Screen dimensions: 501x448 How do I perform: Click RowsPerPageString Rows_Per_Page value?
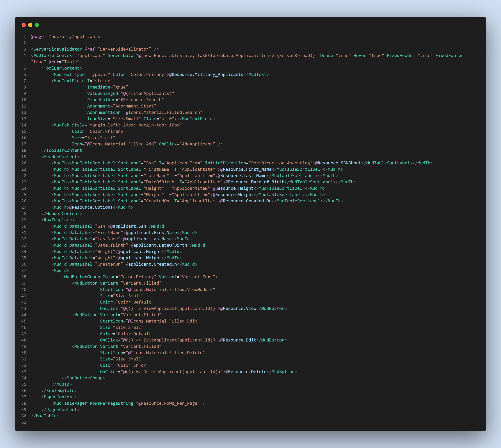[168, 403]
